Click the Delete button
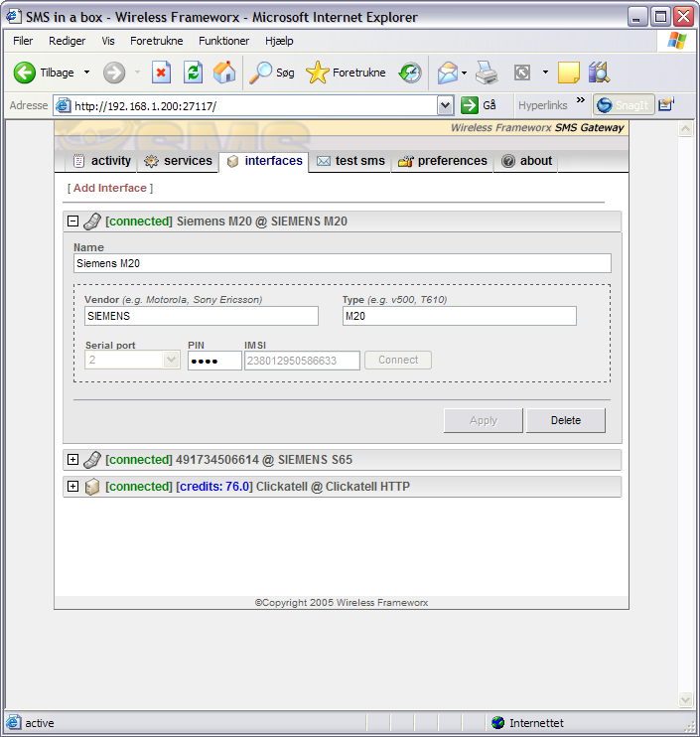This screenshot has width=700, height=737. point(566,420)
